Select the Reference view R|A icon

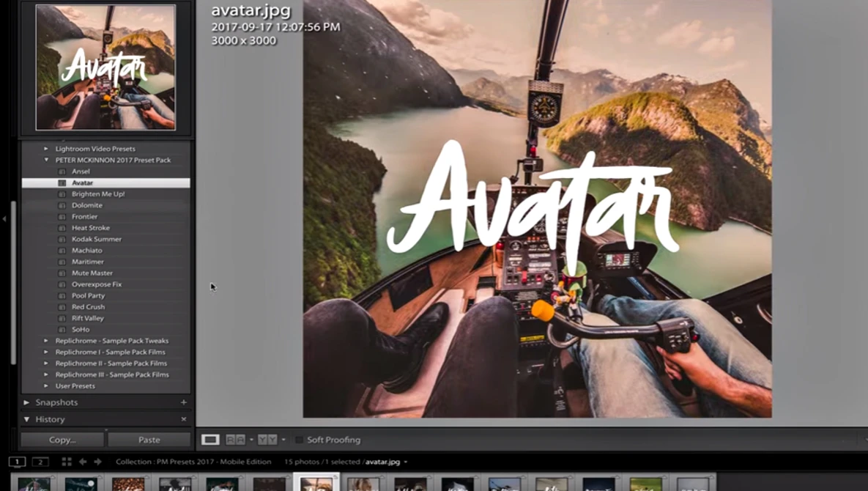(235, 440)
